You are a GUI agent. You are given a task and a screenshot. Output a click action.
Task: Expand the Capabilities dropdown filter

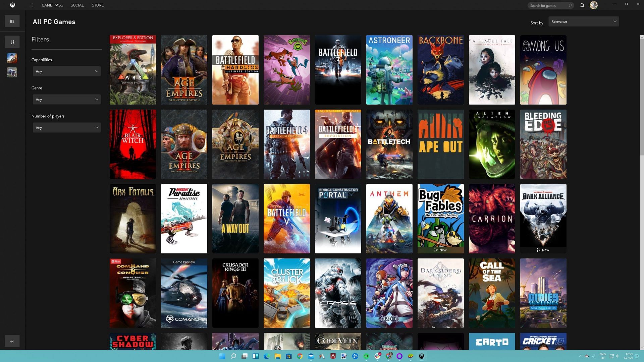(66, 71)
